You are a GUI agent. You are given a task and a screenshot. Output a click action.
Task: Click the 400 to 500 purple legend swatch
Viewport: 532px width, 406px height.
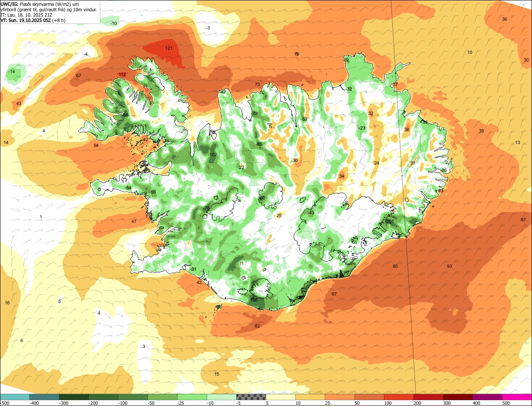(x=487, y=397)
